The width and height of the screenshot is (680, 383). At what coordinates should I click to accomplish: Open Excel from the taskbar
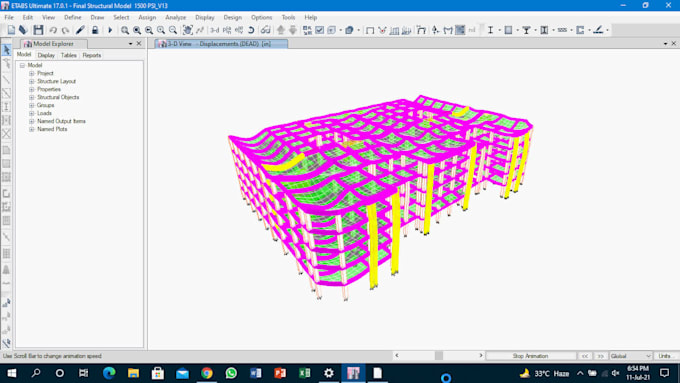[x=304, y=373]
